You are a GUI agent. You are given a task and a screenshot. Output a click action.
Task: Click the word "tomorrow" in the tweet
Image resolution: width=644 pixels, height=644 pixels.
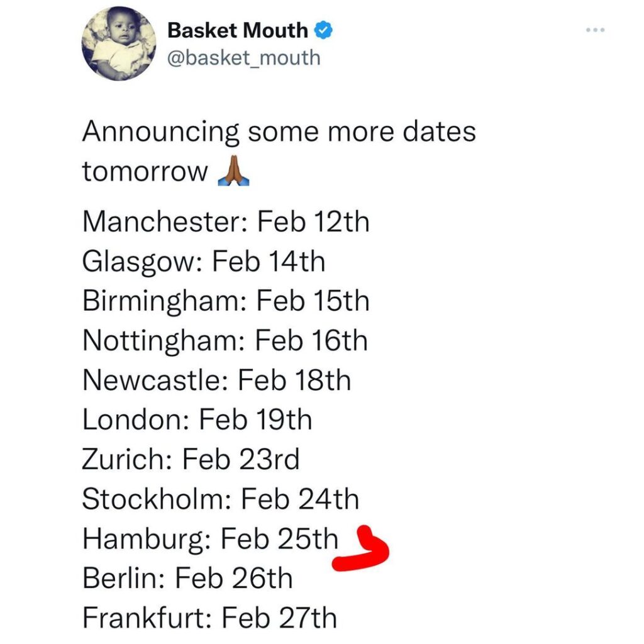145,172
